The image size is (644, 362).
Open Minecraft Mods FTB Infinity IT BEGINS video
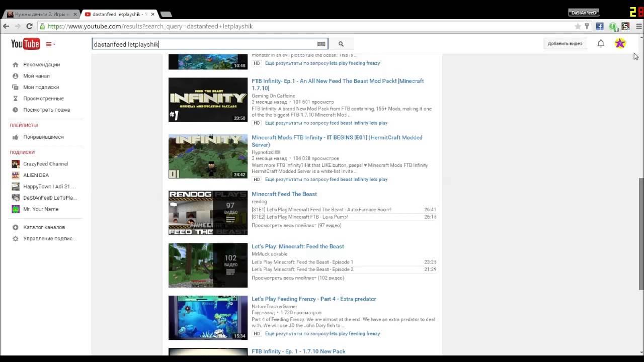pyautogui.click(x=337, y=141)
